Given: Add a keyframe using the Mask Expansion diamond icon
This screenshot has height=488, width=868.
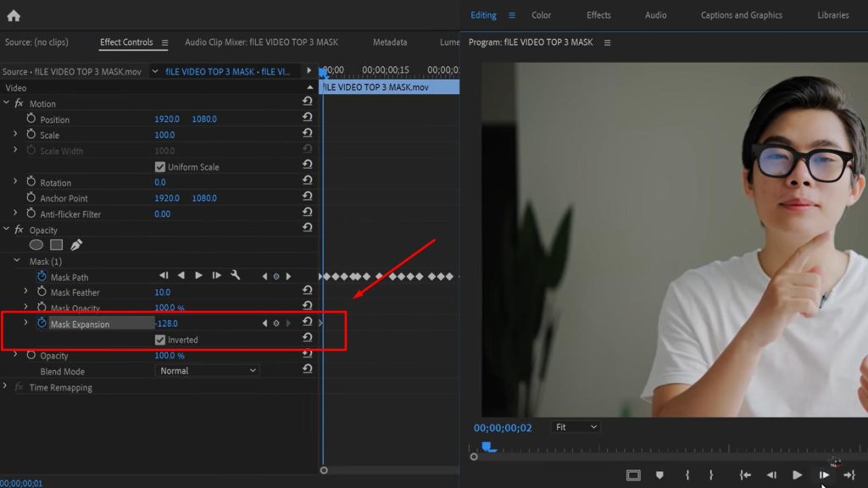Looking at the screenshot, I should click(275, 322).
